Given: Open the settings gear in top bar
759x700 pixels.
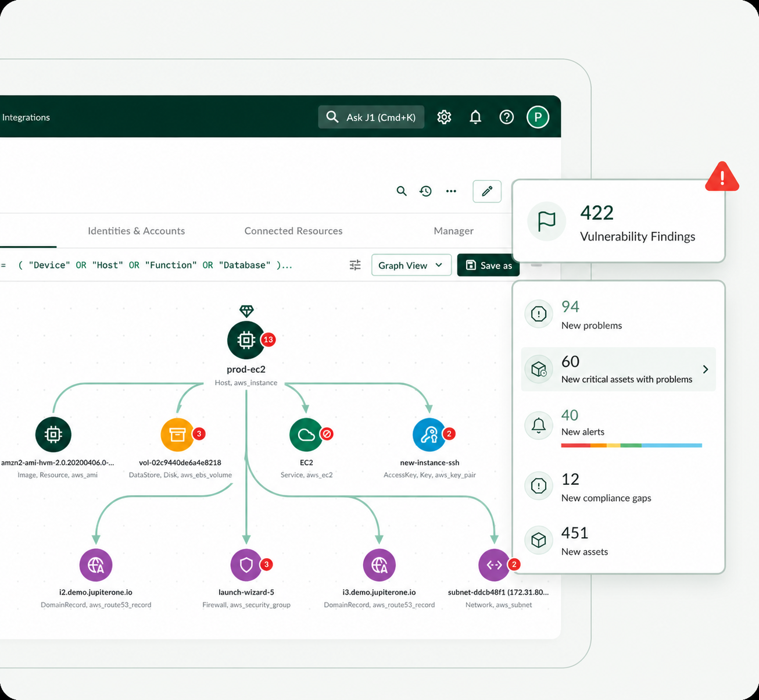Looking at the screenshot, I should pyautogui.click(x=444, y=117).
